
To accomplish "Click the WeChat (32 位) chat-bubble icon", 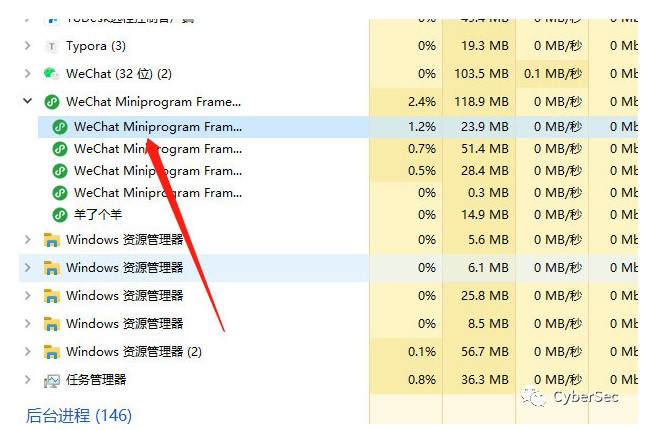I will coord(51,74).
